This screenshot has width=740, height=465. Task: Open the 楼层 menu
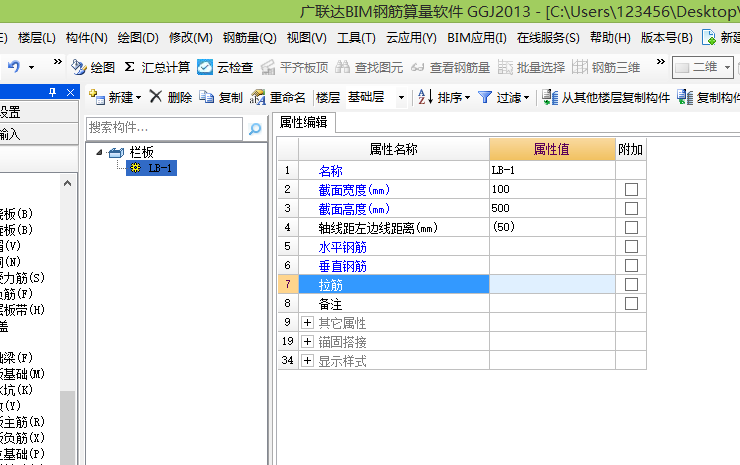click(37, 37)
